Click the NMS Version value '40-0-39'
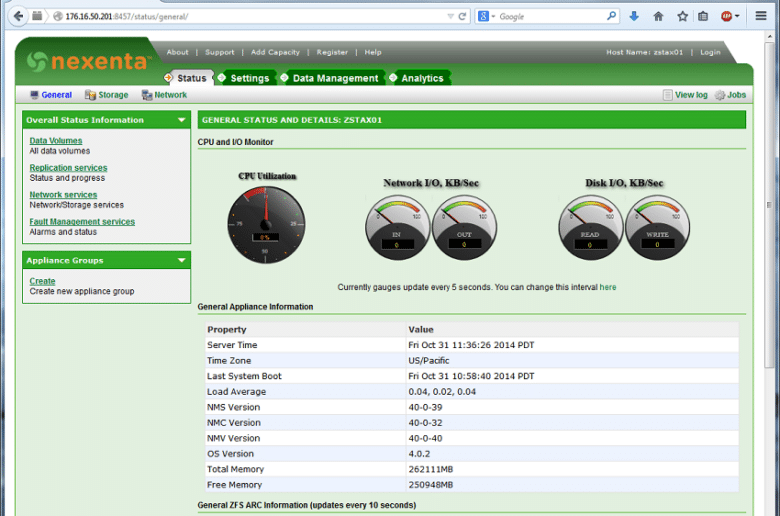The width and height of the screenshot is (780, 516). pyautogui.click(x=425, y=407)
